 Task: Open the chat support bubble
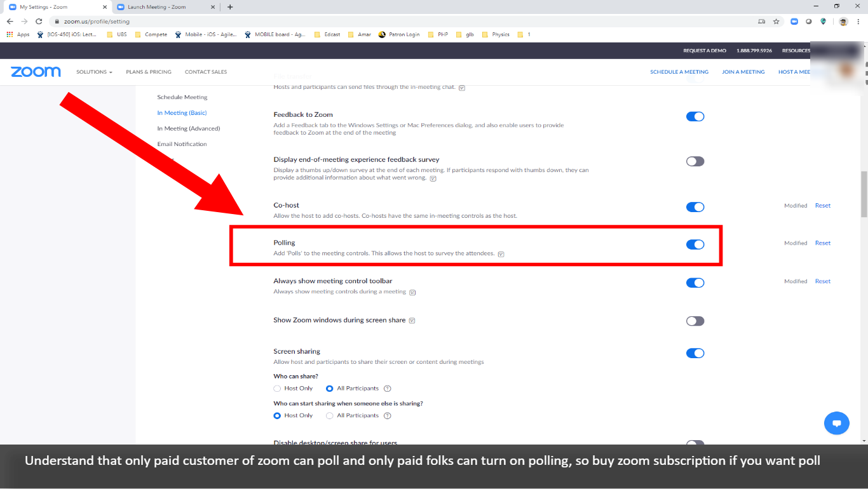click(837, 423)
